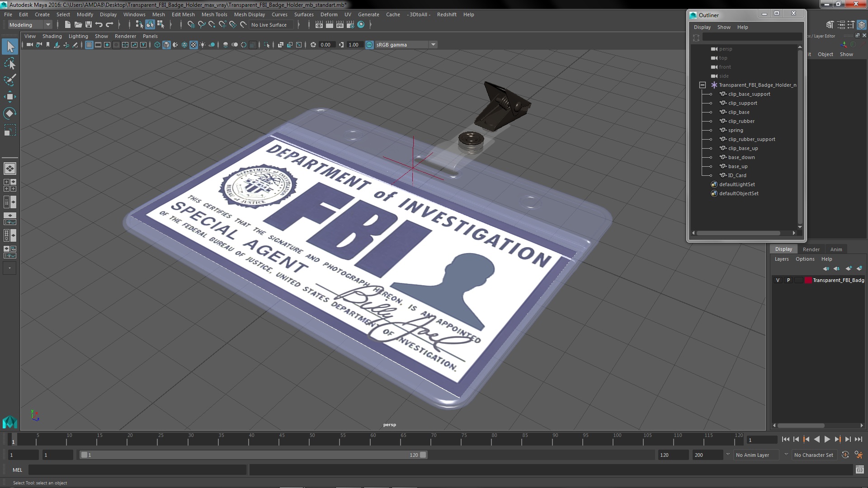Click the Save Scene disk icon
The height and width of the screenshot is (488, 868).
click(89, 25)
